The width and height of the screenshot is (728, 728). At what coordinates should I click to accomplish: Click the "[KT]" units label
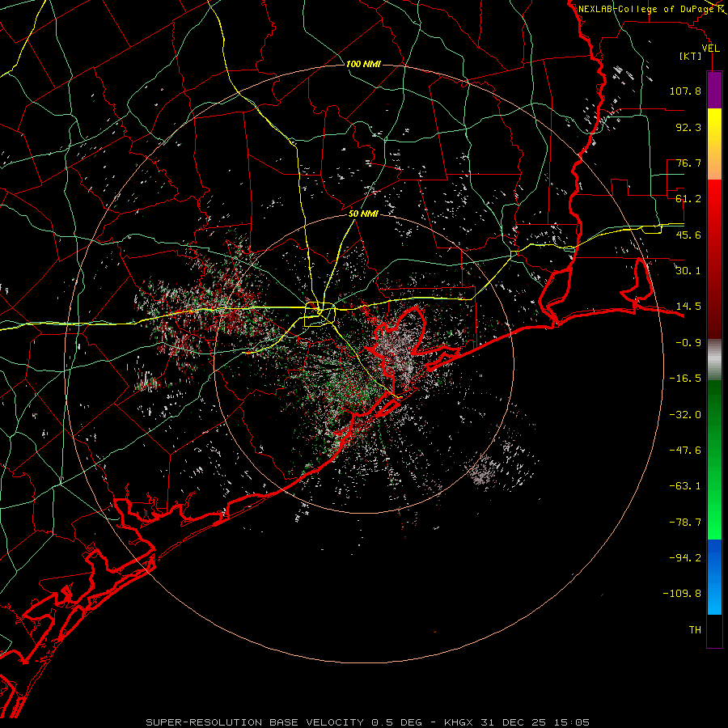click(x=691, y=56)
